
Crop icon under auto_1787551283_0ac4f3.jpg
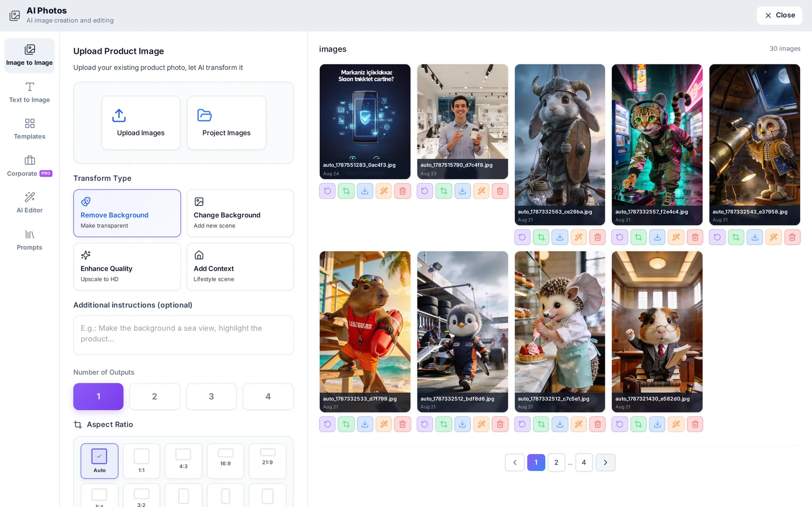[x=346, y=191]
